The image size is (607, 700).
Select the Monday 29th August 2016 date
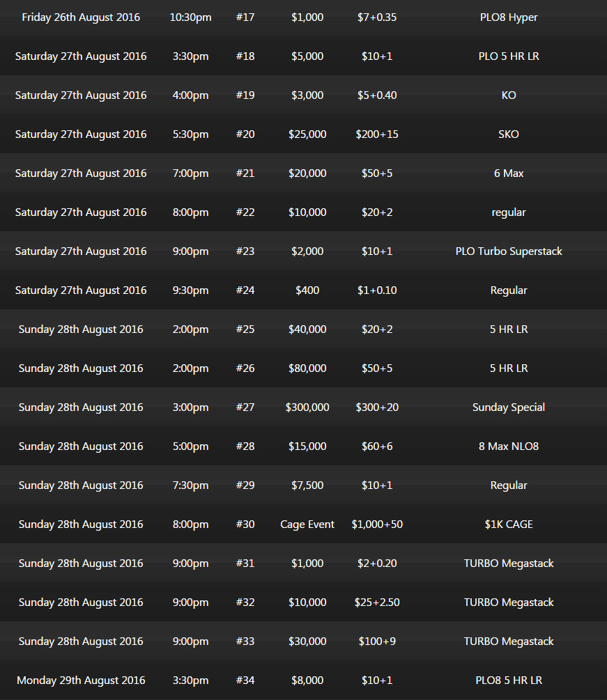tap(81, 680)
